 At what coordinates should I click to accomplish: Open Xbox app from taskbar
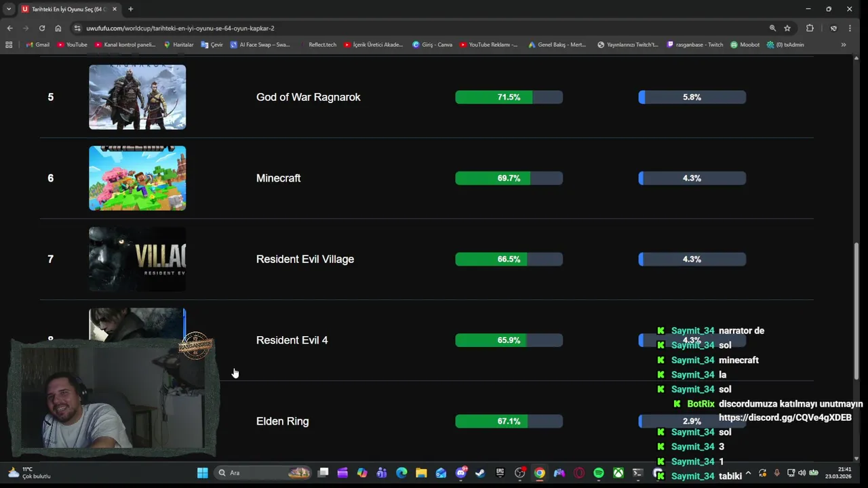pyautogui.click(x=618, y=472)
